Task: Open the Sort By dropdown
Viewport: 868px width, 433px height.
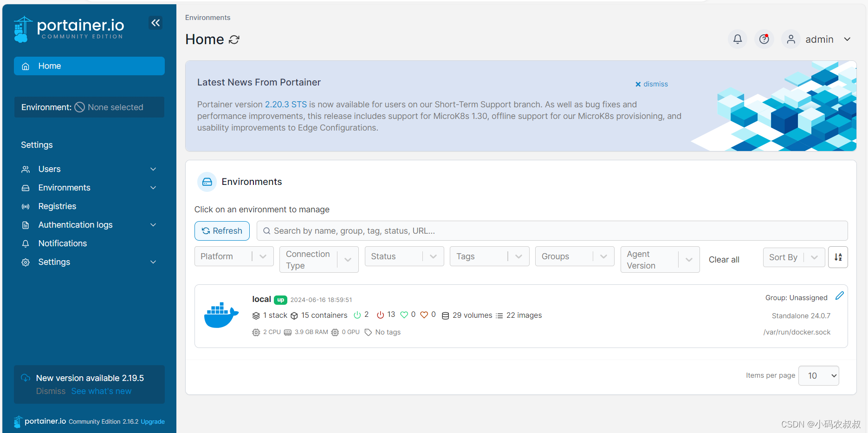Action: click(794, 257)
